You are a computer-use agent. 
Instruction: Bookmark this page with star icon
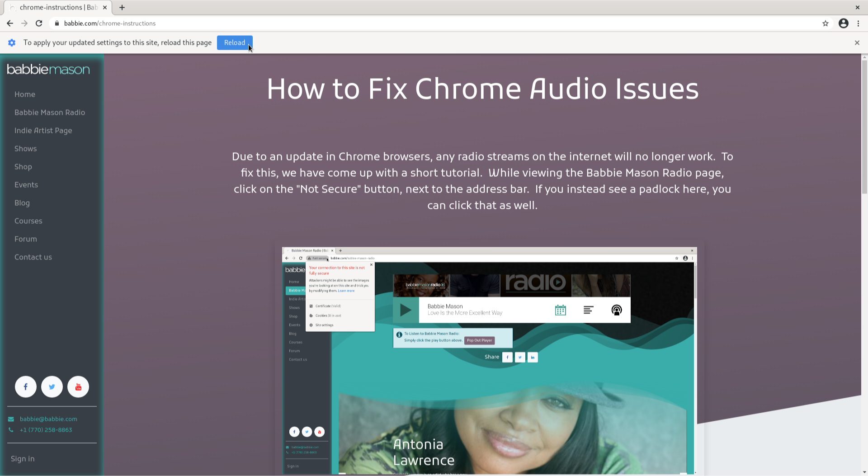pos(826,24)
